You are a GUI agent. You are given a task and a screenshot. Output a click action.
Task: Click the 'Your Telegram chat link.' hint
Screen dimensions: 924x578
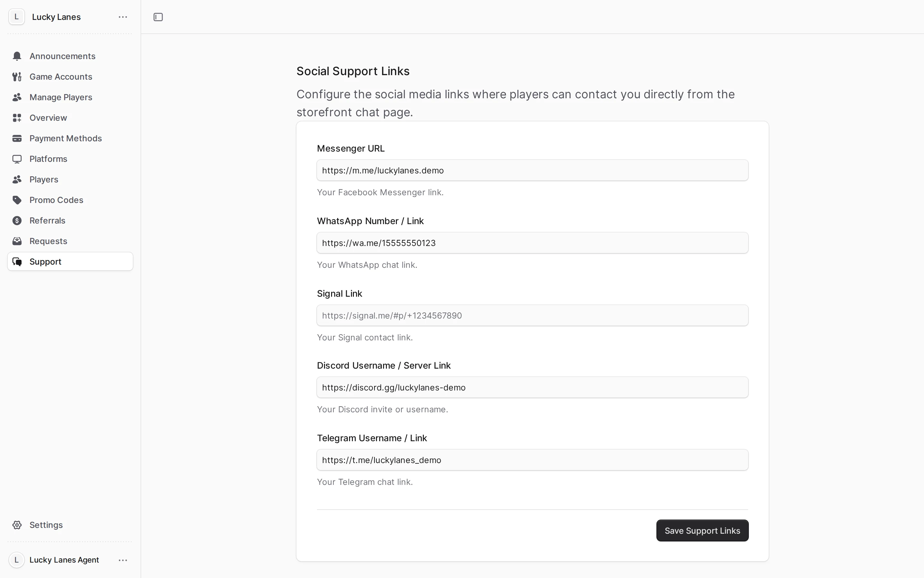[365, 482]
